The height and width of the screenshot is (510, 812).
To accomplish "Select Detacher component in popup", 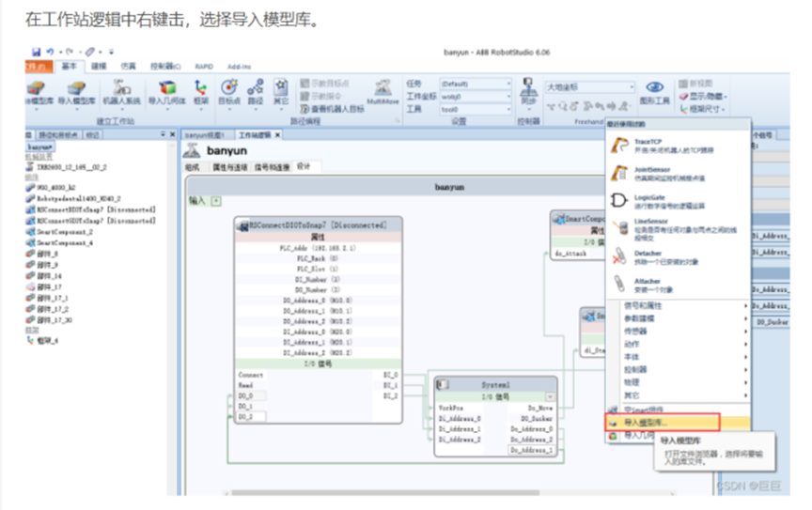I will [679, 257].
